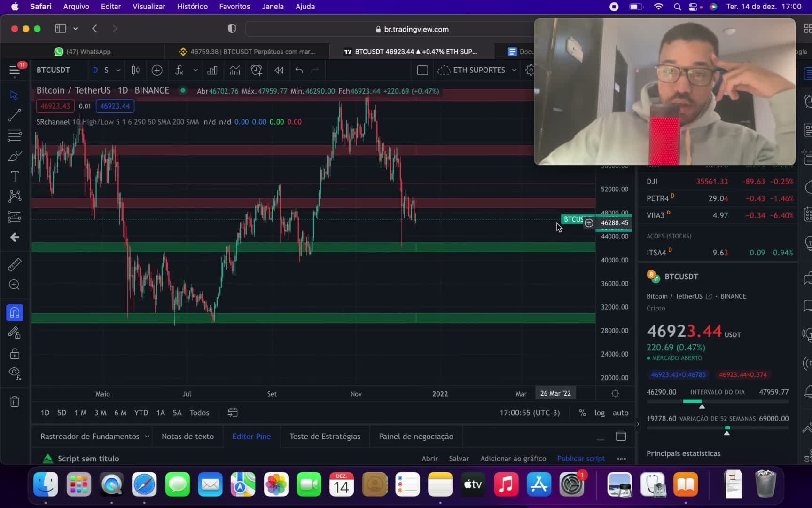Open the forecasting and measurement tools
The image size is (812, 508).
coord(15,217)
